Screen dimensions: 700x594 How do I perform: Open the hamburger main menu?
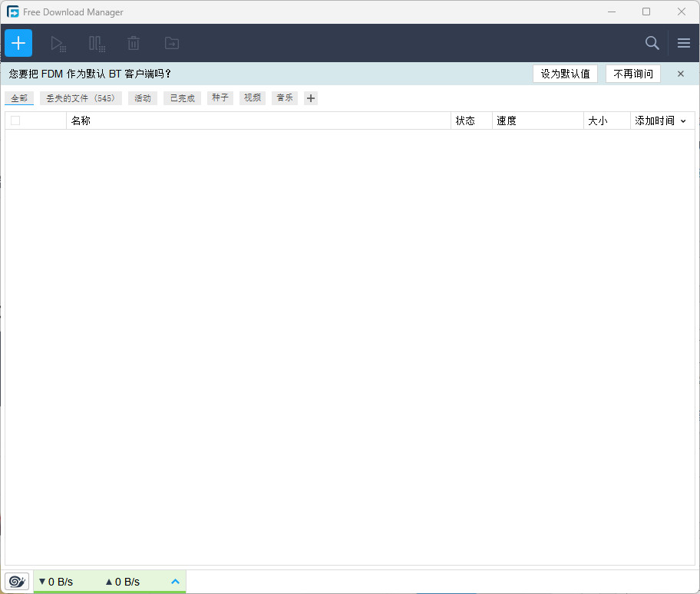pos(683,43)
